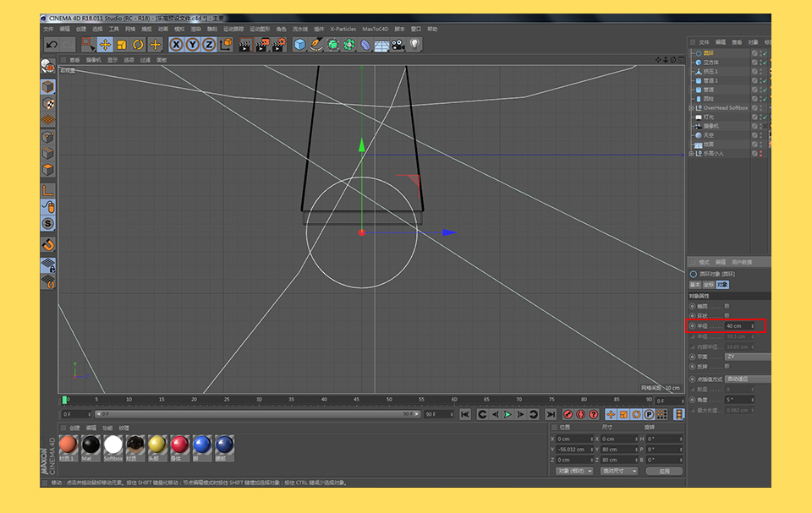Open the spline pen tool
The width and height of the screenshot is (812, 513).
point(315,45)
